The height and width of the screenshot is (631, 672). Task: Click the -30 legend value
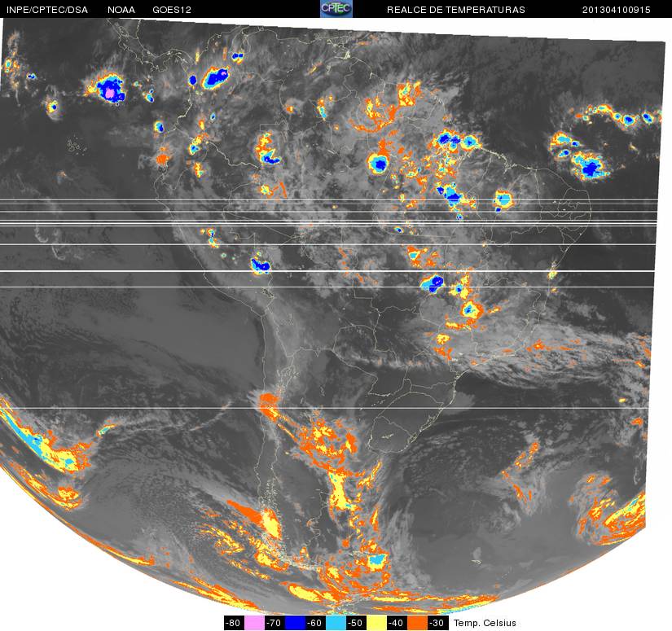[437, 622]
